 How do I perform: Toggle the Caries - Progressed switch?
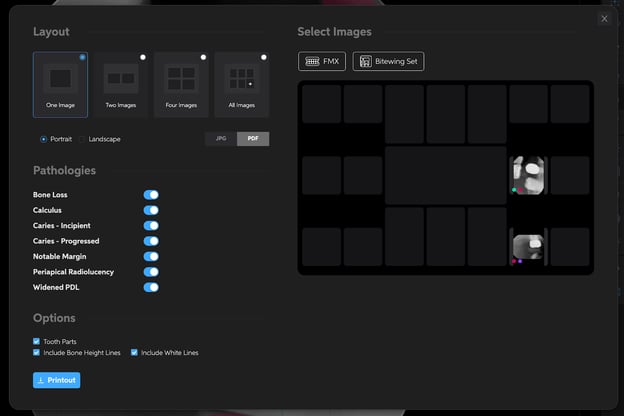(151, 241)
